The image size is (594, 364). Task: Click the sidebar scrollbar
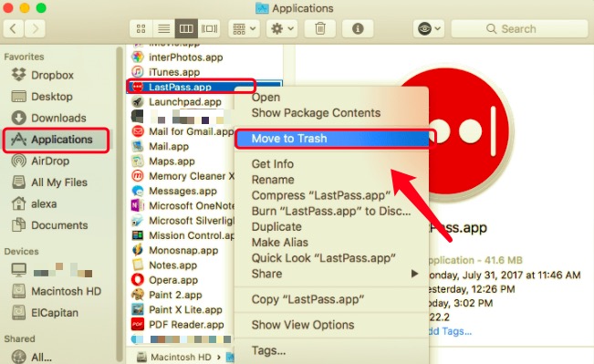coord(120,204)
